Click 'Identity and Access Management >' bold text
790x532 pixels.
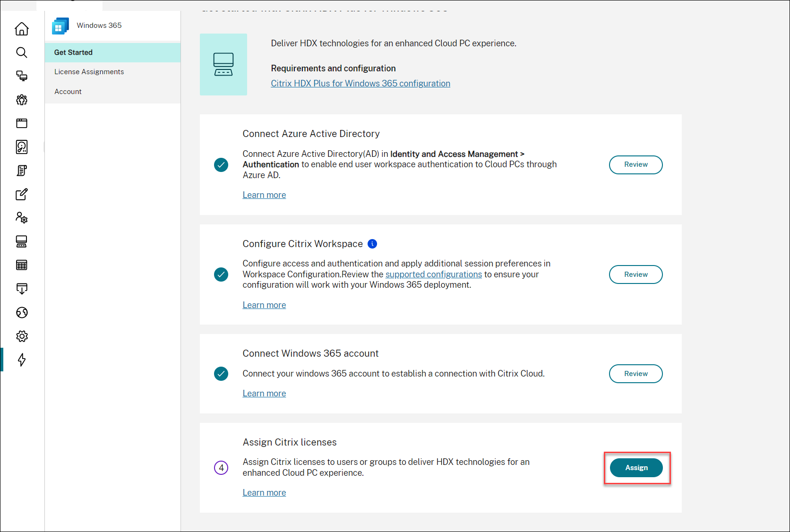(x=457, y=154)
